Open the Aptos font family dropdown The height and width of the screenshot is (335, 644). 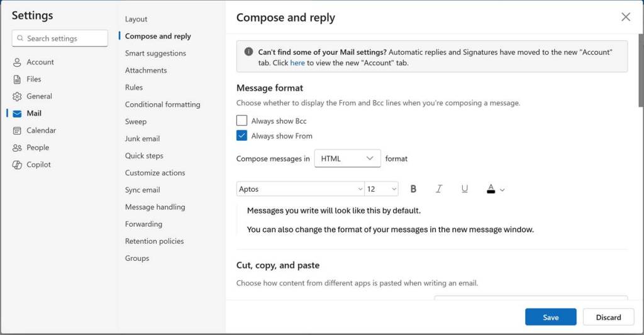tap(300, 189)
